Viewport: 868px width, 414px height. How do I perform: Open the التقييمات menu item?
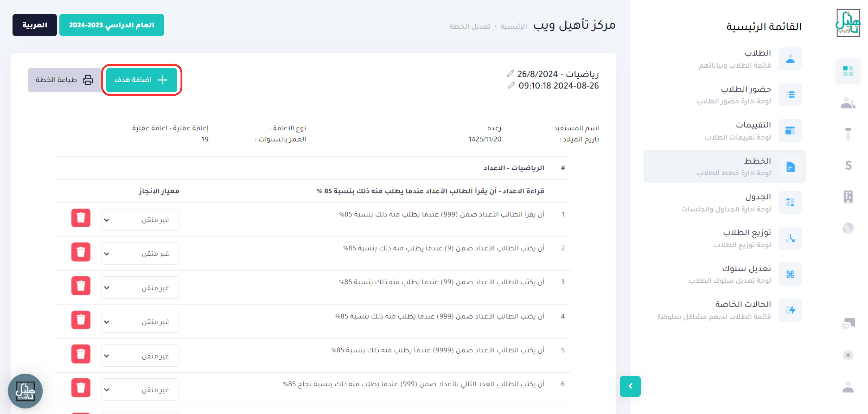click(725, 131)
